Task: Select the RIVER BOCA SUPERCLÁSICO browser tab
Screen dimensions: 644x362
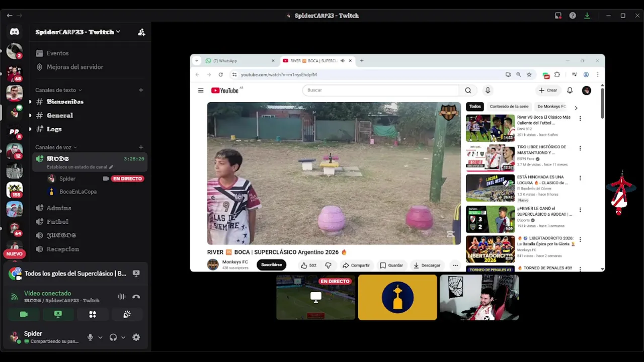Action: [317, 61]
